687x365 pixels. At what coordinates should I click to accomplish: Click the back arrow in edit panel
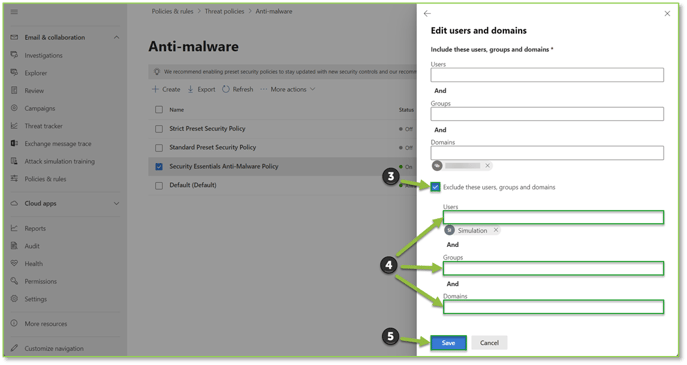[427, 14]
